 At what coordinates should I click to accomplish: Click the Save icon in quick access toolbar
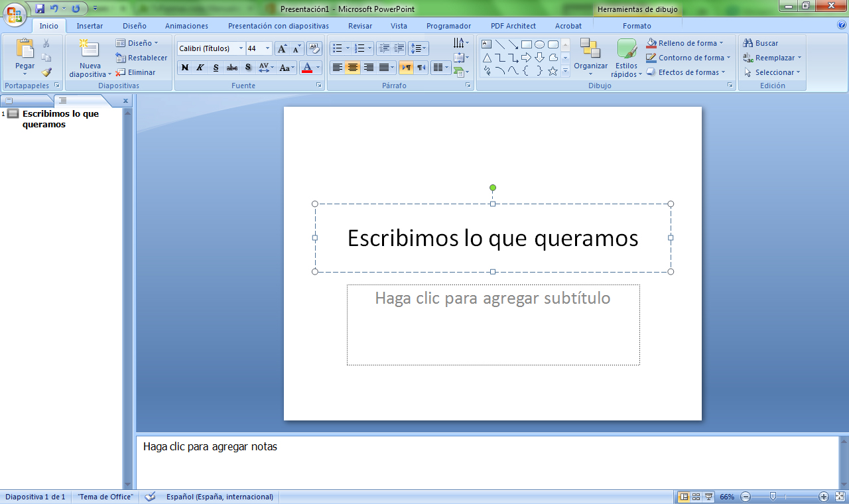[x=40, y=9]
